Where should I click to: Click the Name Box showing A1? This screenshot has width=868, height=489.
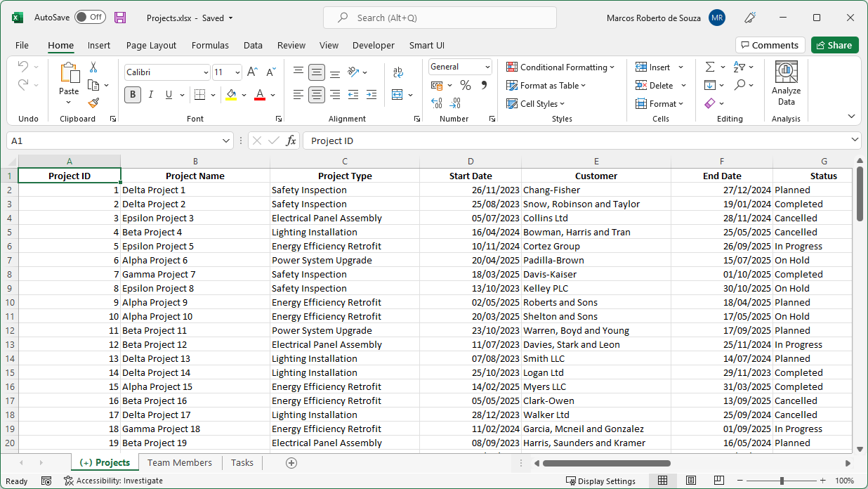tap(112, 141)
